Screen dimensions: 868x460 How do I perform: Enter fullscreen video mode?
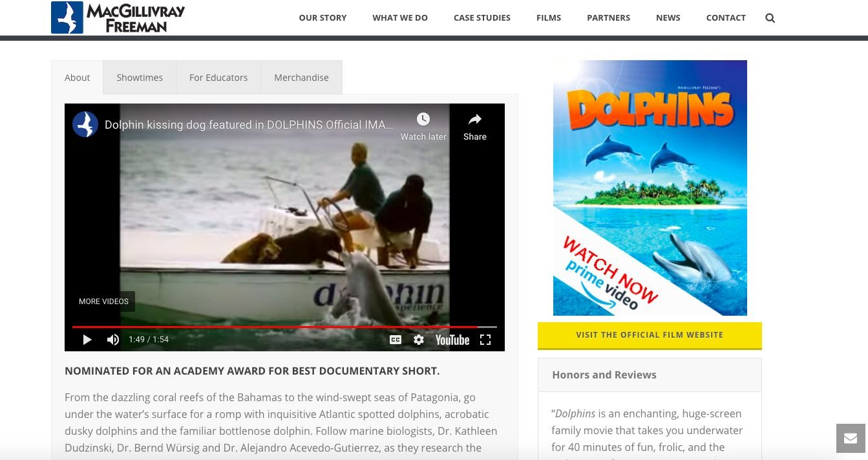485,340
